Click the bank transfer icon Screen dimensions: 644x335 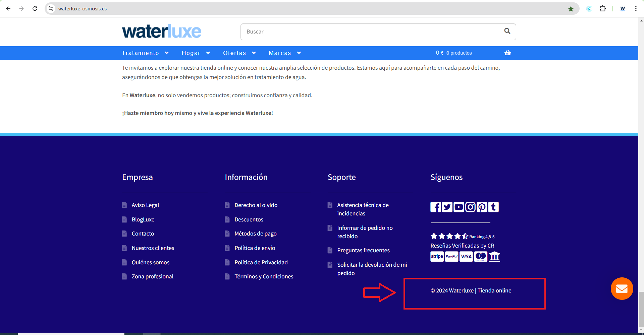494,257
